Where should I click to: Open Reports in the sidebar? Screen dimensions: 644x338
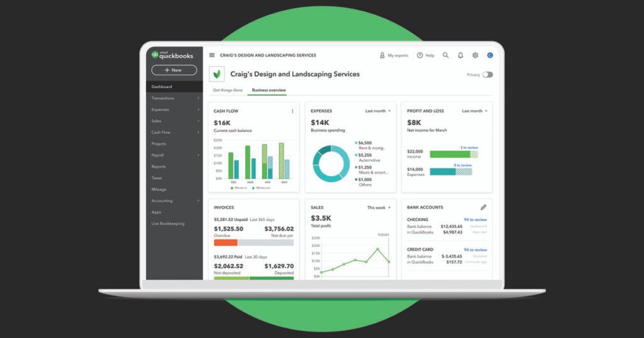click(x=158, y=166)
